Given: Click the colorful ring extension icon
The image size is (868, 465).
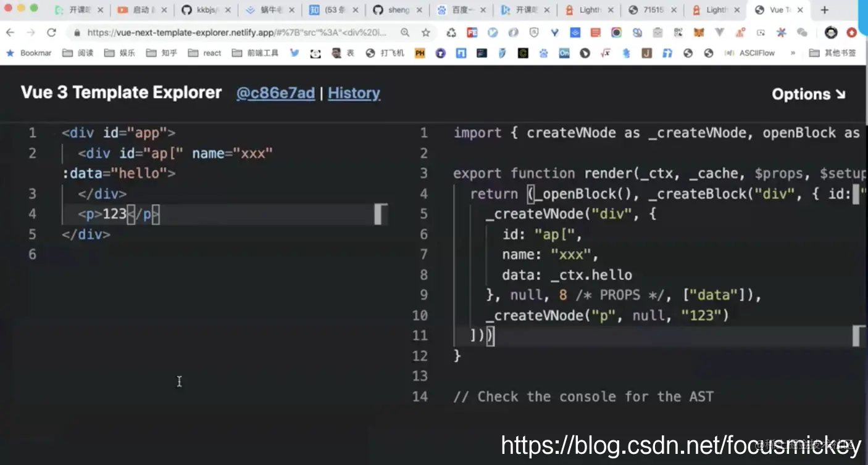Looking at the screenshot, I should tap(616, 33).
